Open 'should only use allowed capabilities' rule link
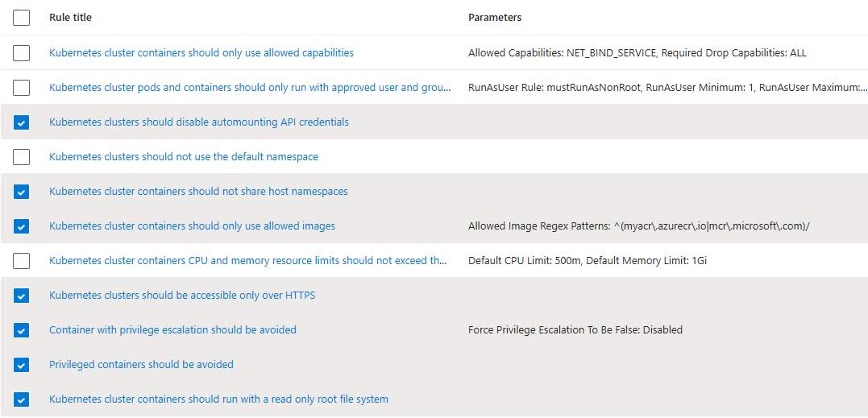868x418 pixels. [x=201, y=53]
